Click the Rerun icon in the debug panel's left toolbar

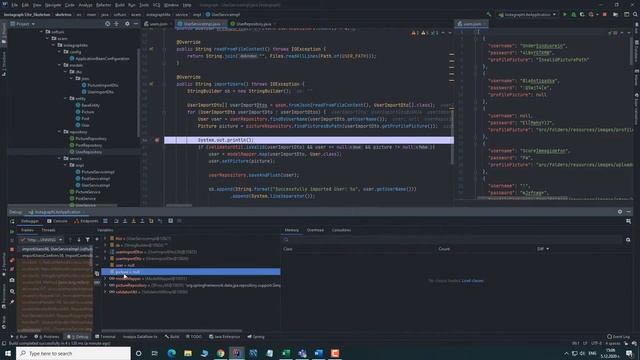tap(12, 221)
